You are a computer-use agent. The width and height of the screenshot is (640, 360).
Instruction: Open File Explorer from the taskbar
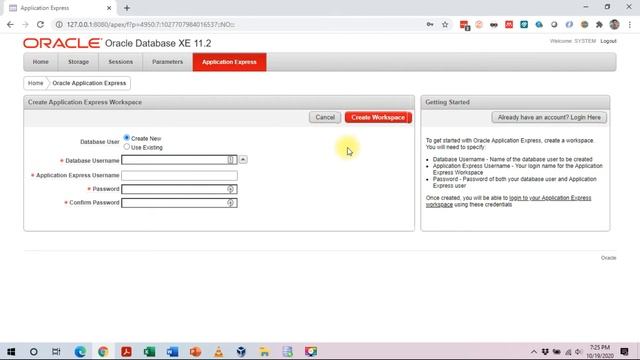click(264, 351)
